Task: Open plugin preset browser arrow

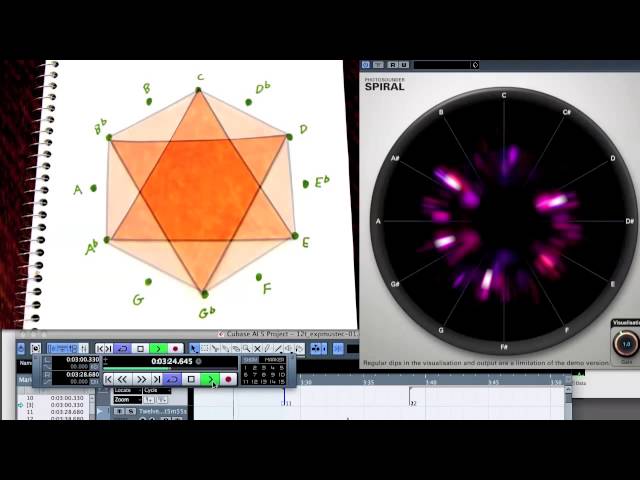Action: 475,65
